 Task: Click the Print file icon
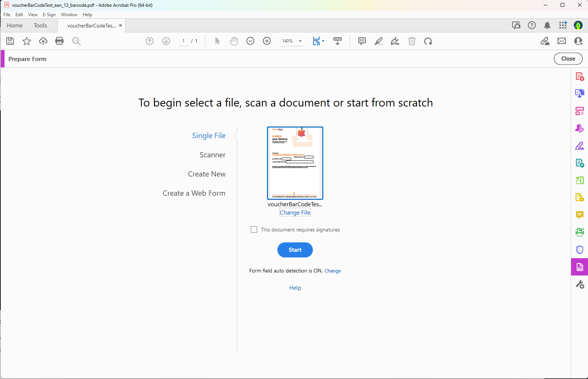[x=59, y=41]
